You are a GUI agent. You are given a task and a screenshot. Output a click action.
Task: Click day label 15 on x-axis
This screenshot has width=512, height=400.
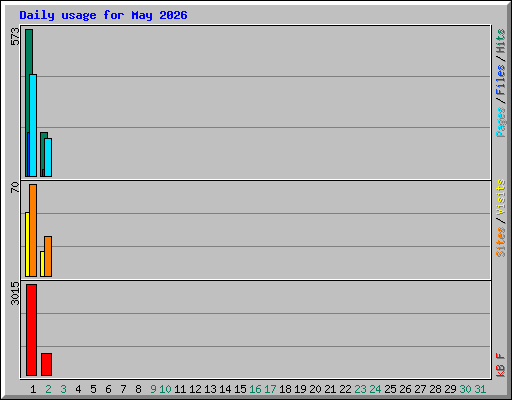[240, 389]
